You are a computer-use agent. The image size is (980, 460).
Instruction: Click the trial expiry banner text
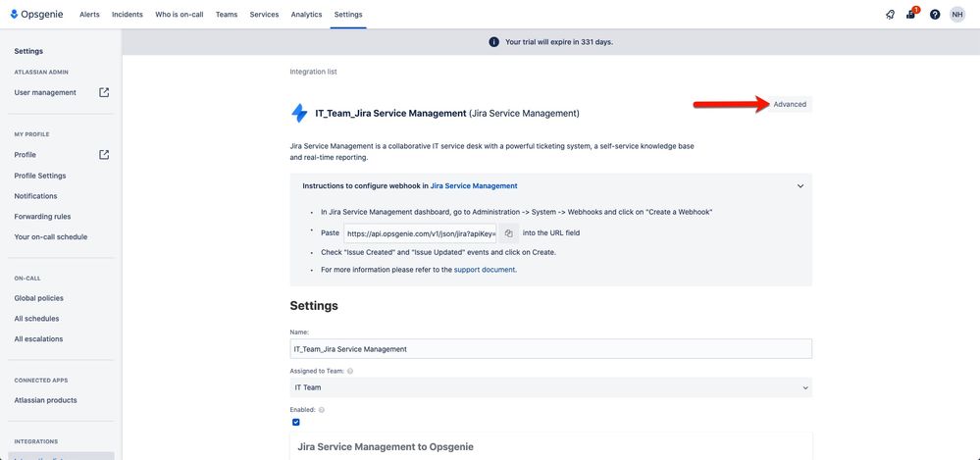coord(559,42)
